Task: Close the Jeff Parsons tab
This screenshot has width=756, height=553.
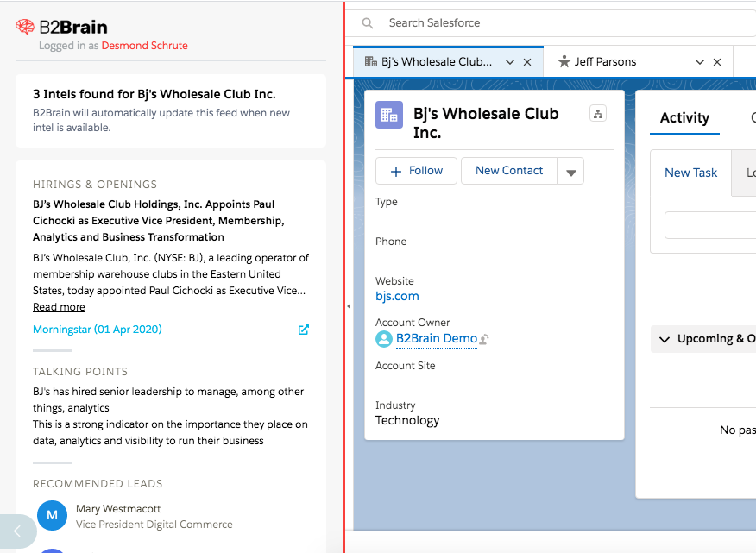Action: pos(717,62)
